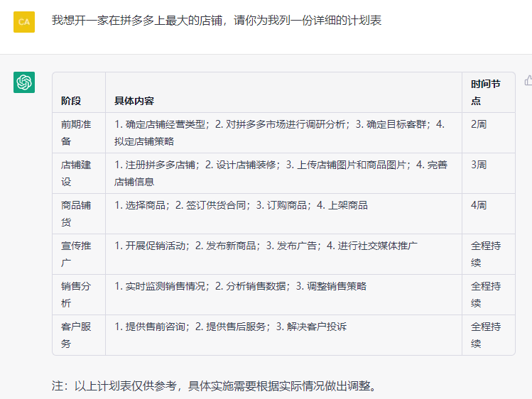Click 全程持续 in the 客户服务 row
The image size is (532, 399).
click(x=489, y=335)
